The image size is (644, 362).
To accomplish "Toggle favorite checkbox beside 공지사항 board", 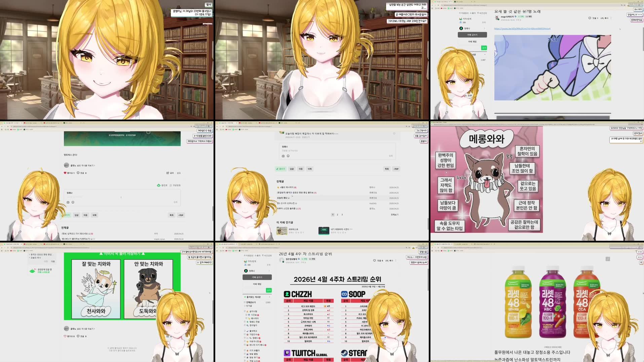I will coord(245,311).
